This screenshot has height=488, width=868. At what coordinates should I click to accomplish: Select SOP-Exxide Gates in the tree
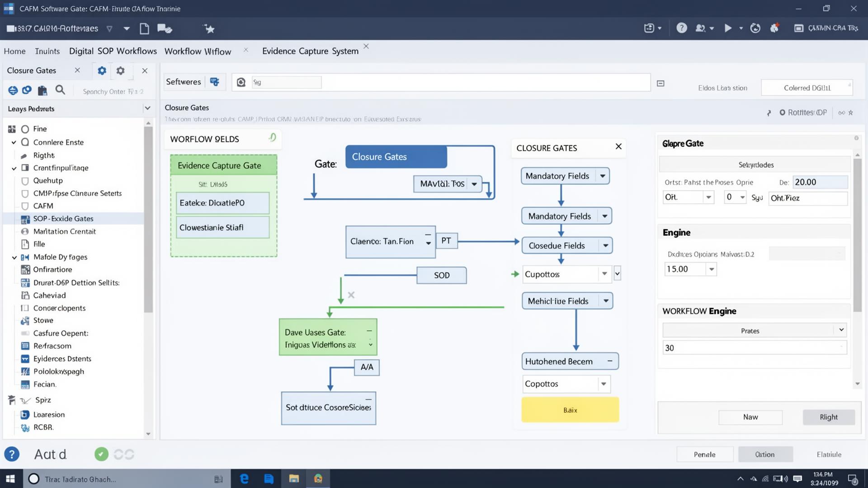pos(73,219)
